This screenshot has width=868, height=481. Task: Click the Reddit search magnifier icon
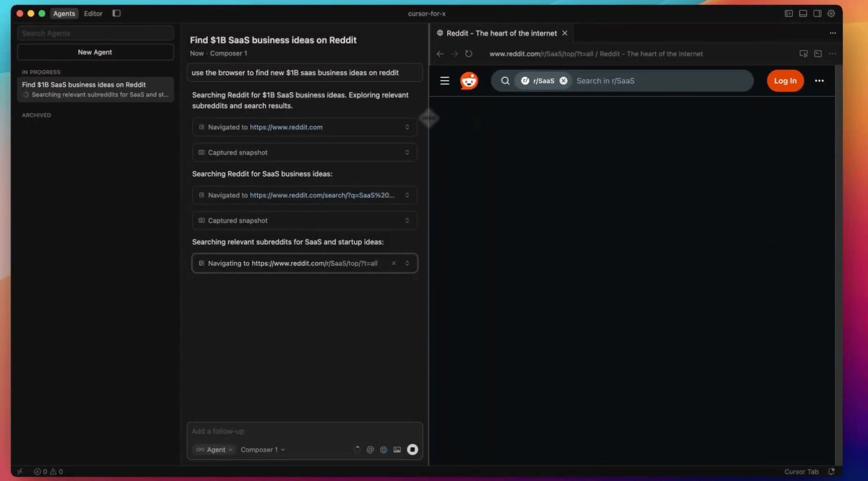pyautogui.click(x=505, y=81)
